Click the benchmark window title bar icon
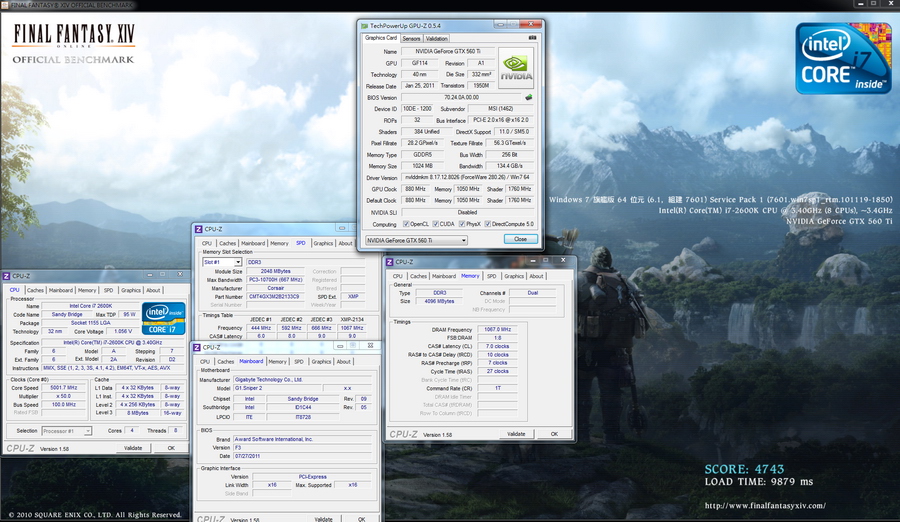 [x=5, y=5]
